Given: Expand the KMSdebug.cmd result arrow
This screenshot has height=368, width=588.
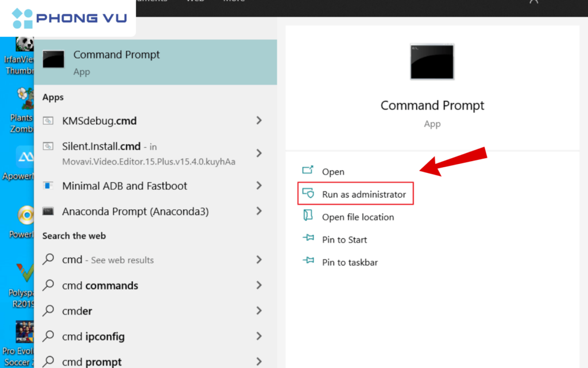Looking at the screenshot, I should (x=259, y=121).
